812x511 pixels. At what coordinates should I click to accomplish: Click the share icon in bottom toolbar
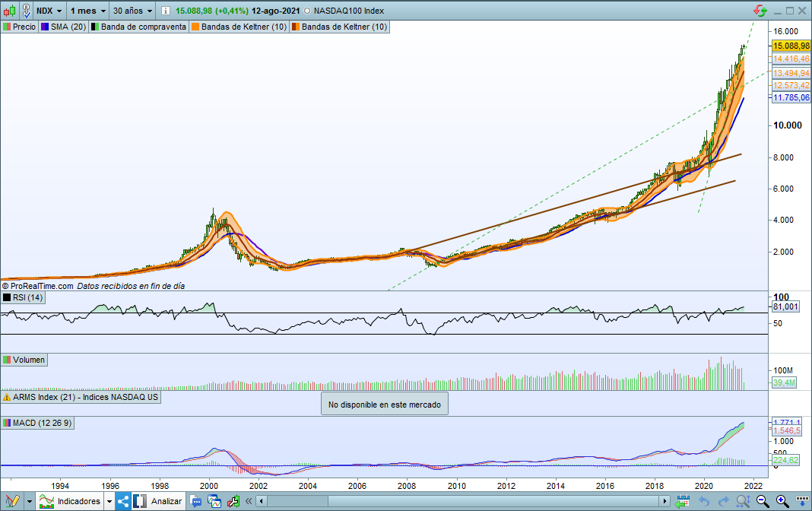(123, 501)
